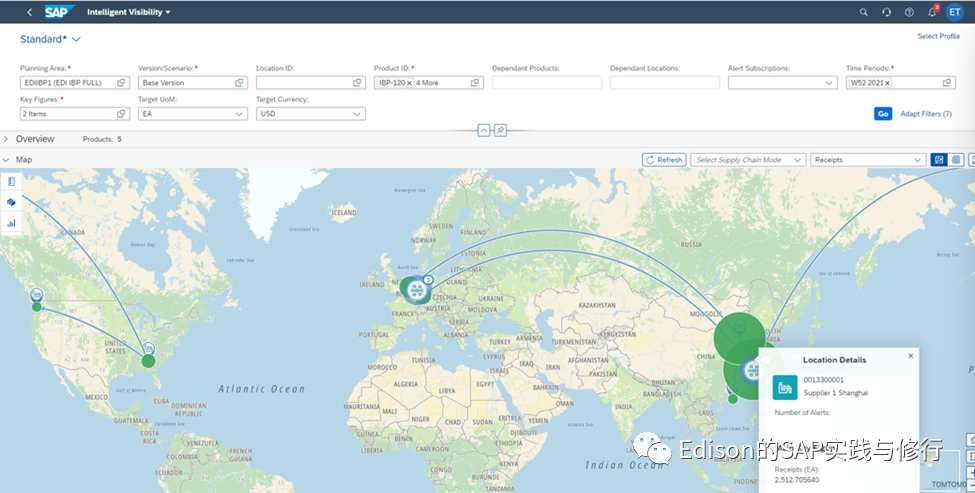Click the green bubble in Europe
The width and height of the screenshot is (975, 493).
(408, 288)
